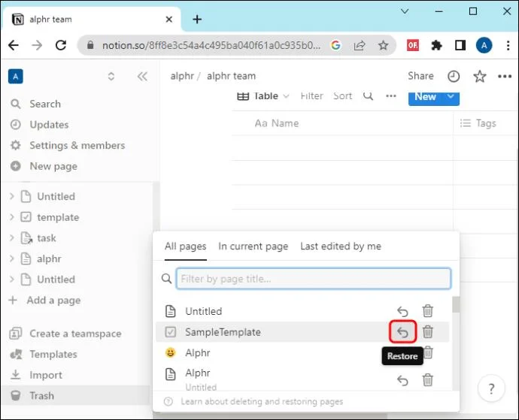Switch to the All pages tab
This screenshot has width=519, height=420.
[185, 246]
